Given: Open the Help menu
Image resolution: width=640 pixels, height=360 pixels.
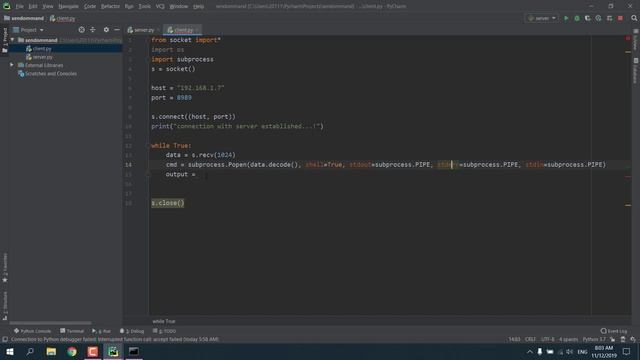Looking at the screenshot, I should pyautogui.click(x=198, y=6).
